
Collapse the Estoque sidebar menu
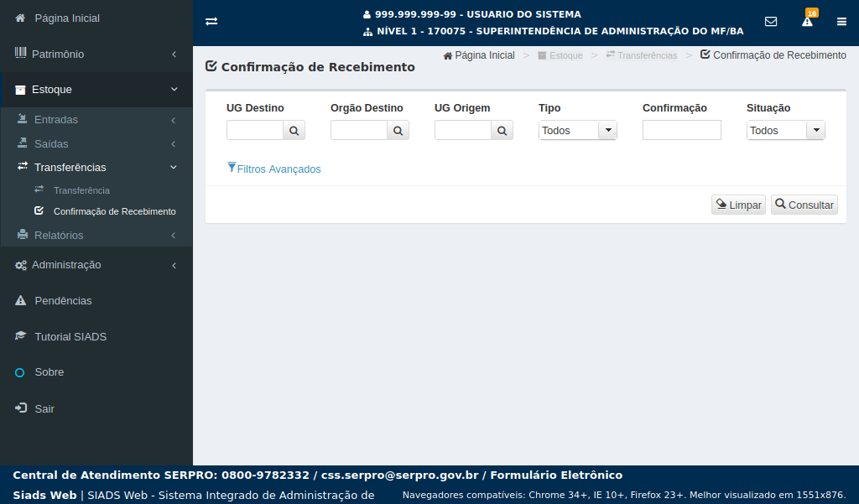(96, 89)
